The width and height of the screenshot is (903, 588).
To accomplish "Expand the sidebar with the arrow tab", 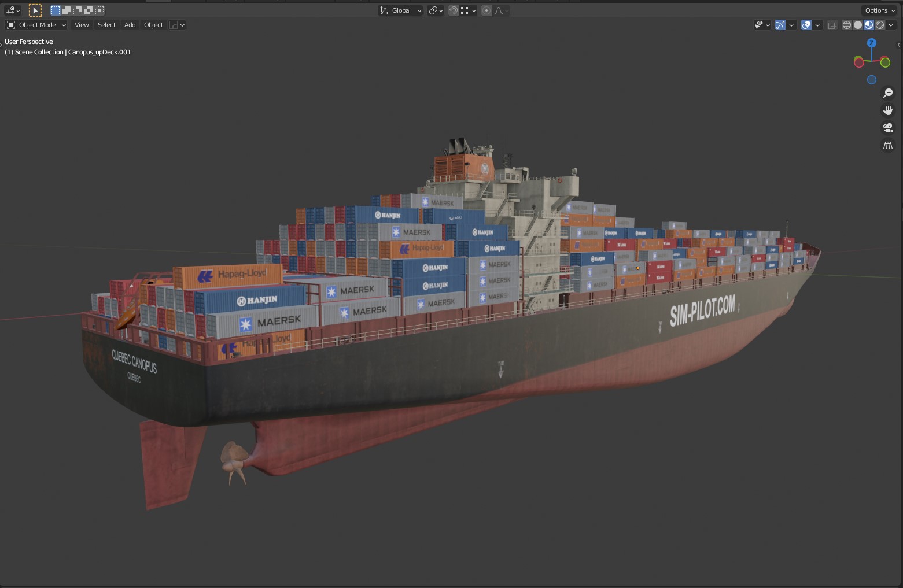I will click(898, 45).
